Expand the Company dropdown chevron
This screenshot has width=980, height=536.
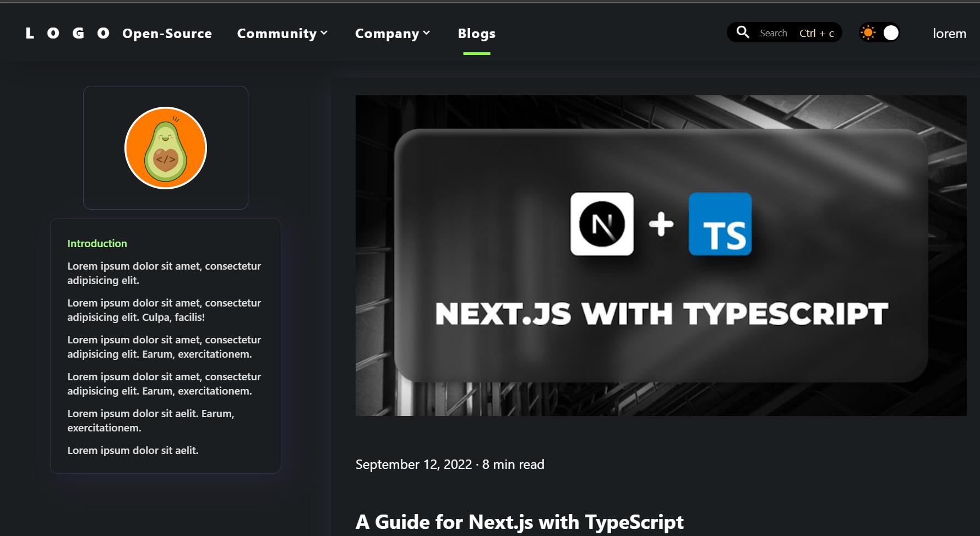(426, 33)
